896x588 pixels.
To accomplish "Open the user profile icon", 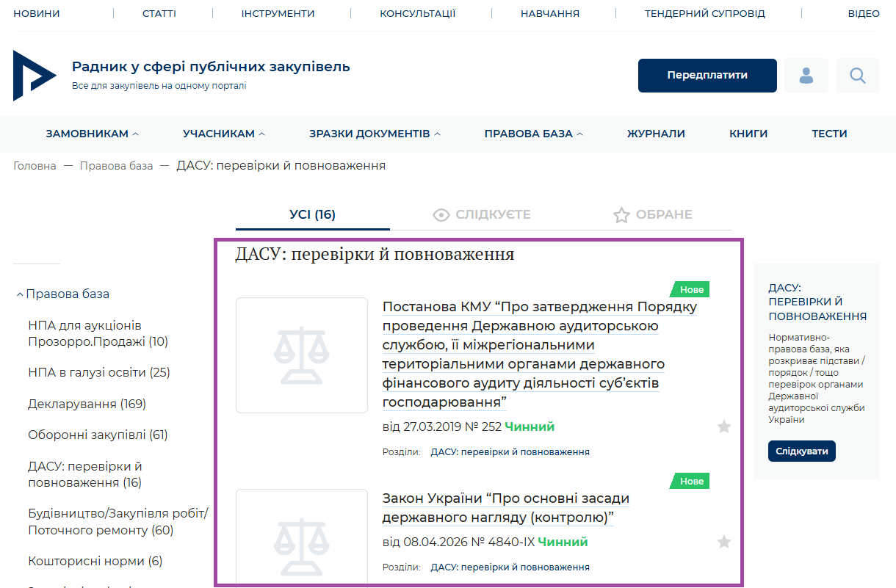I will click(806, 76).
